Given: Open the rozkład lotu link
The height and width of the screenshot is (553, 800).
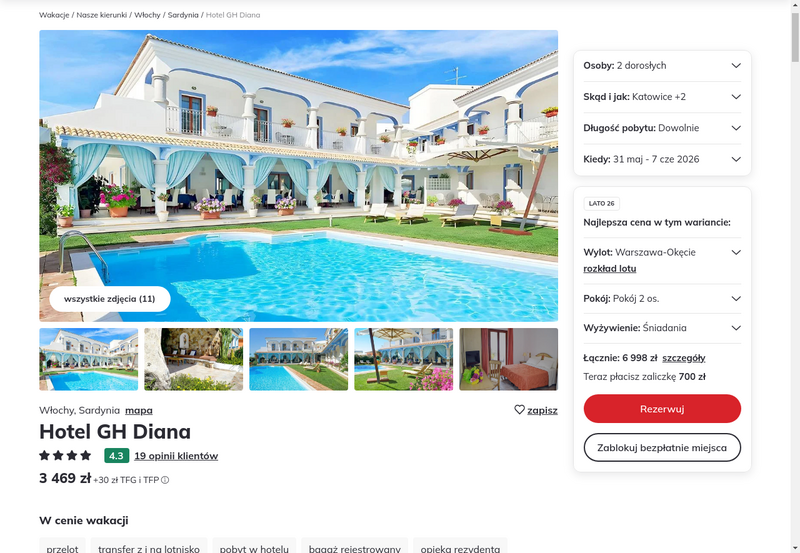Looking at the screenshot, I should [610, 269].
